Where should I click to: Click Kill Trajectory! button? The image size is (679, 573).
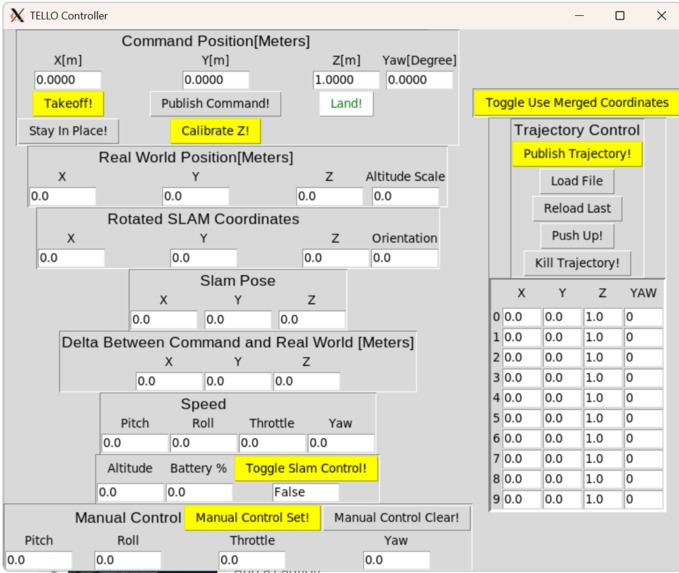577,263
